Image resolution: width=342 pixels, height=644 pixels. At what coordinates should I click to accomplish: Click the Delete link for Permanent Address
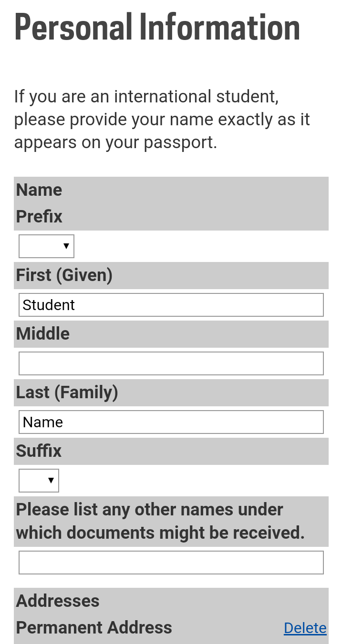(x=305, y=628)
